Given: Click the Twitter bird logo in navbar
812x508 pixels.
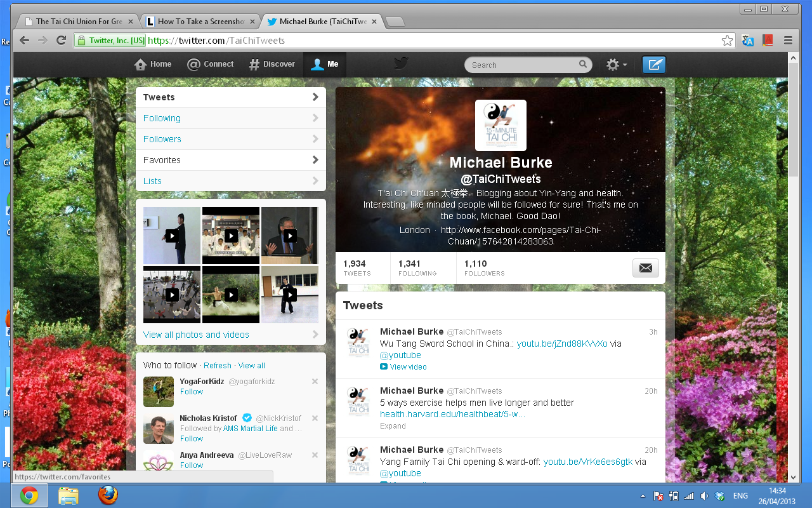Looking at the screenshot, I should (x=400, y=63).
